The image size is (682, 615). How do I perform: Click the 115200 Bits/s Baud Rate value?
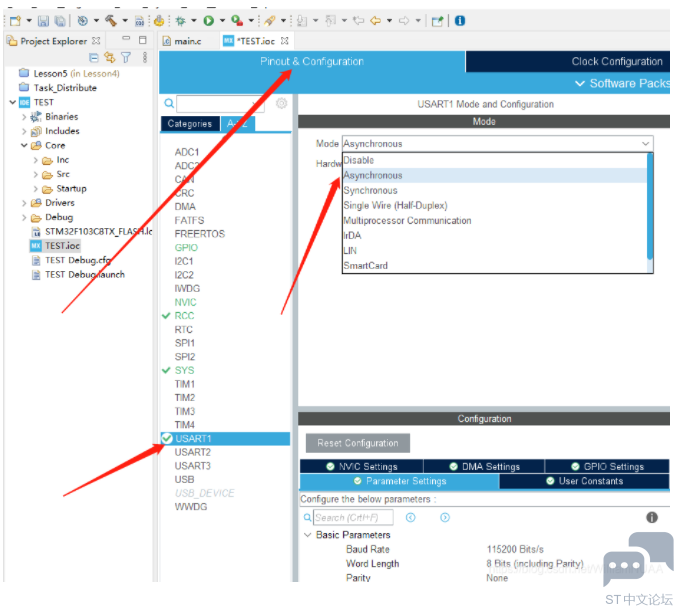pyautogui.click(x=515, y=549)
